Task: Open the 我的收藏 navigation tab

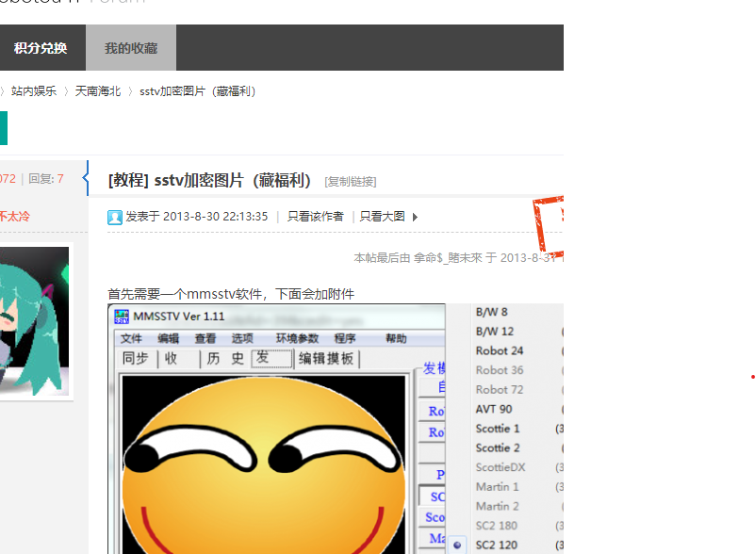Action: 131,48
